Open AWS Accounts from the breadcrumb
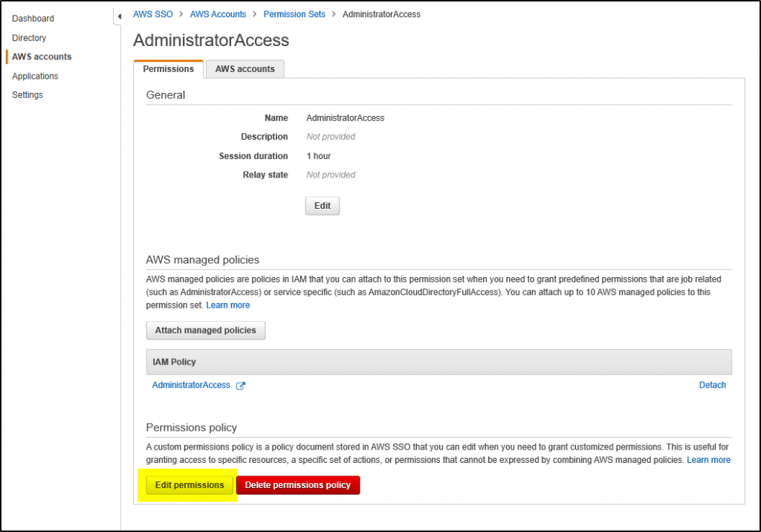 218,13
